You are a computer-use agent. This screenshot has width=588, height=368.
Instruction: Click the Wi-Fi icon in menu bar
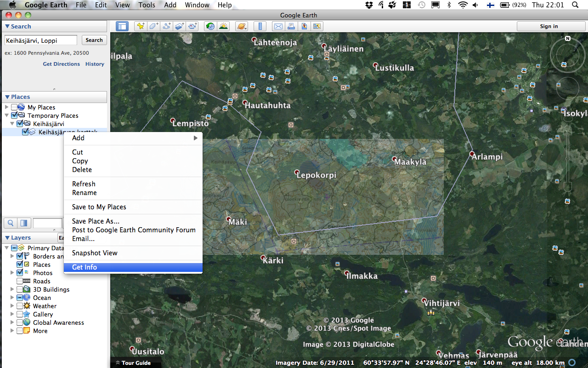pyautogui.click(x=463, y=5)
